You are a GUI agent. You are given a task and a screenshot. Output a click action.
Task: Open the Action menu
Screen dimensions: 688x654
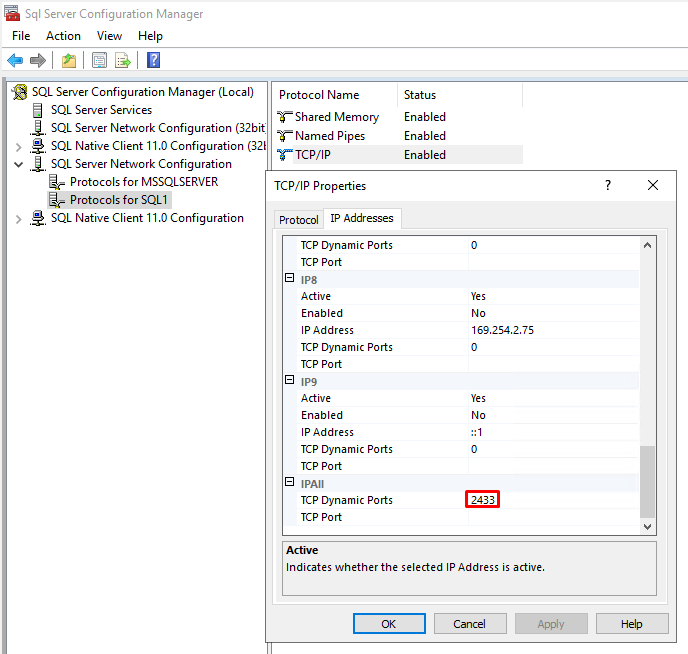click(x=63, y=36)
